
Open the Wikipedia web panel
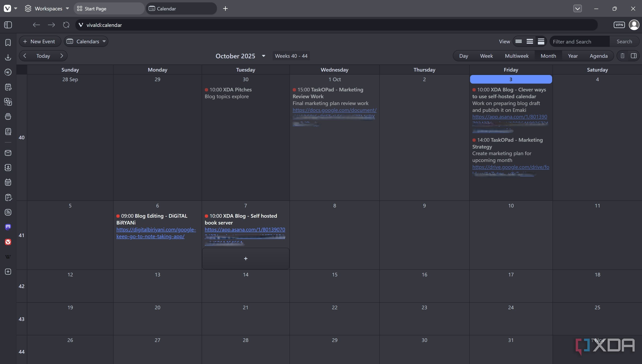[8, 257]
